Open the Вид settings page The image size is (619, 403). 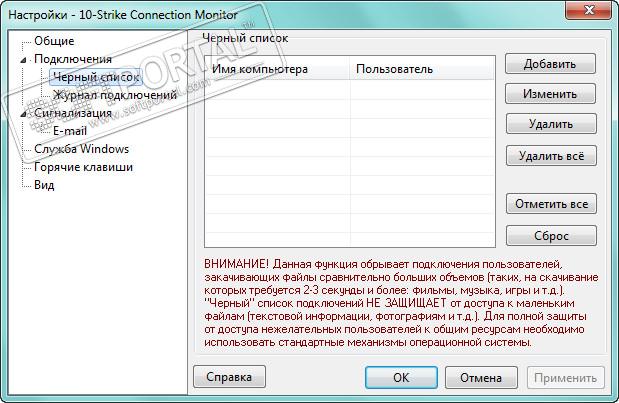click(x=44, y=185)
